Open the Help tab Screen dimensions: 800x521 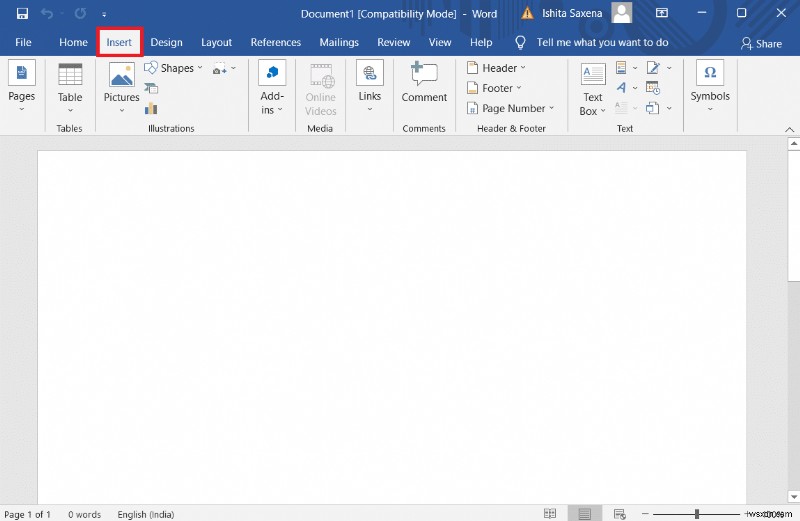point(481,42)
